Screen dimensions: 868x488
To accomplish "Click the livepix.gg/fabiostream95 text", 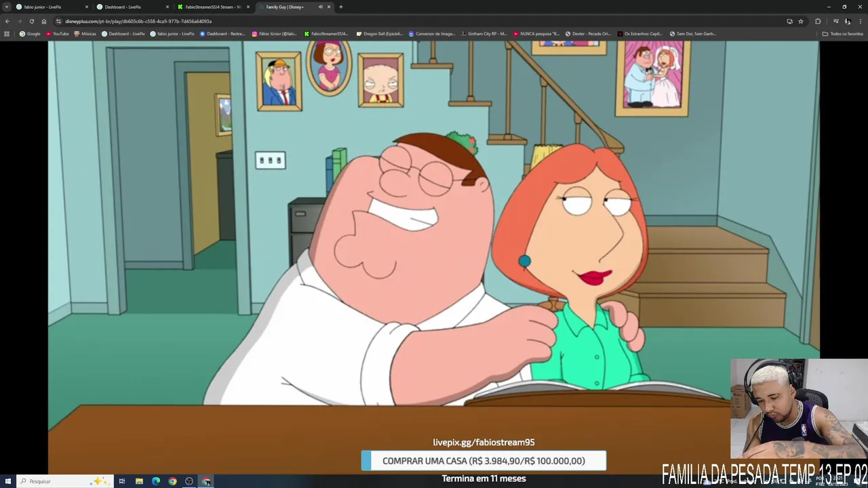I will tap(484, 442).
